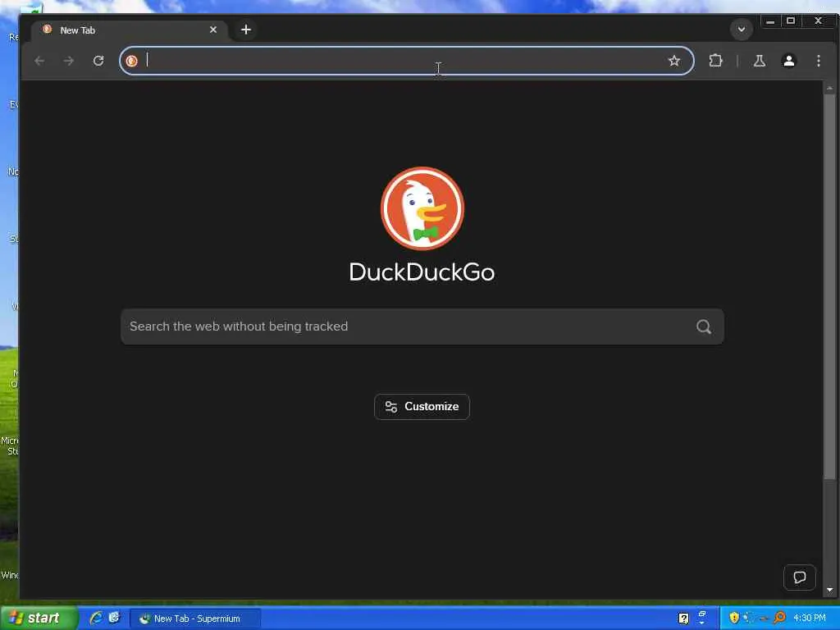Click the magnifier search icon in search box

coord(703,326)
